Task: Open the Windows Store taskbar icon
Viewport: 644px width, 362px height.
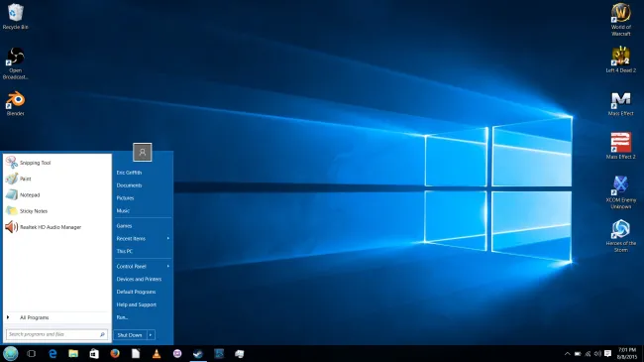Action: pyautogui.click(x=94, y=353)
